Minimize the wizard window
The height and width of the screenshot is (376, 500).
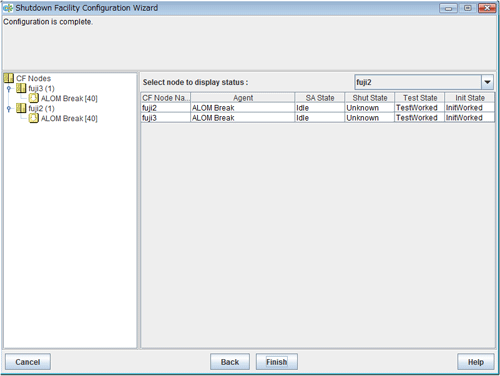pos(448,8)
